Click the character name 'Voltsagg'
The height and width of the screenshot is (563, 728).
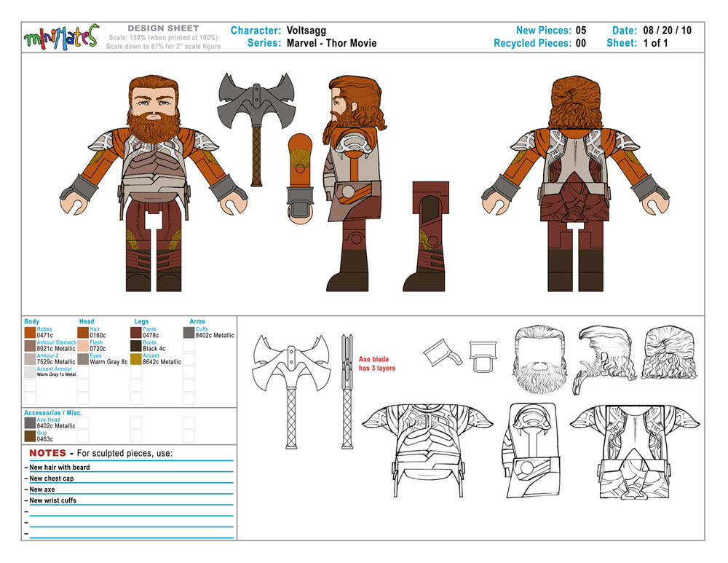[x=306, y=31]
